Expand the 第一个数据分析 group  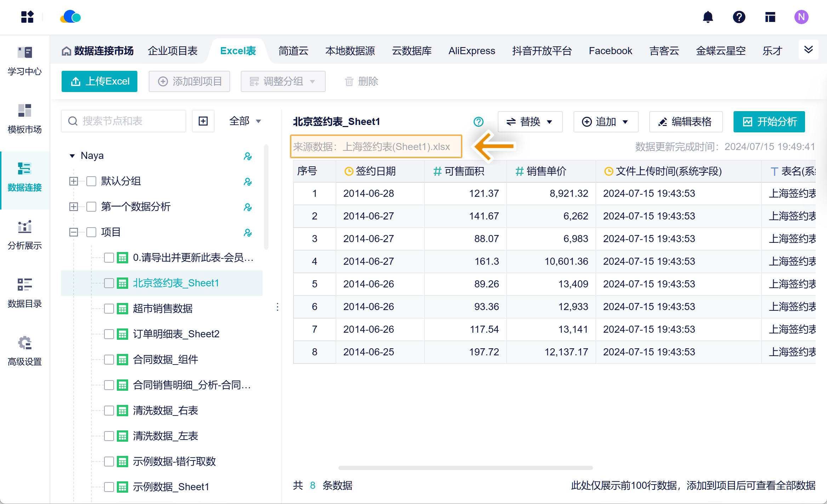[x=74, y=207]
